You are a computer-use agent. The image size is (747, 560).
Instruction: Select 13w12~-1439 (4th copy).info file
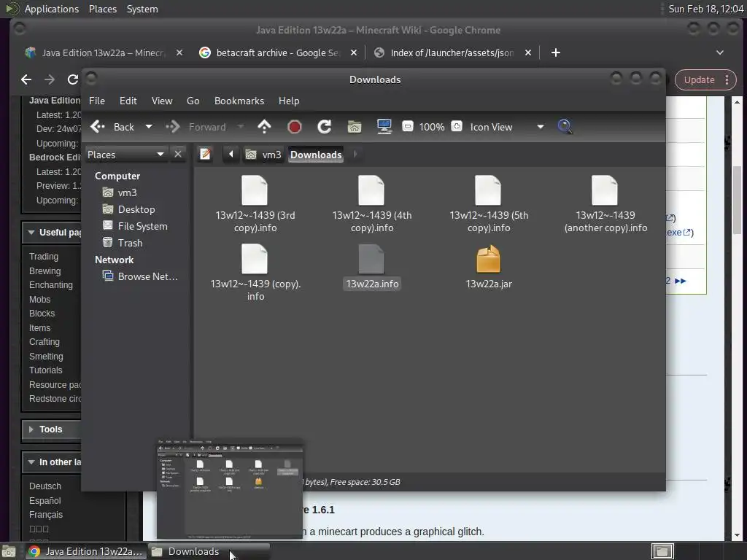coord(371,204)
